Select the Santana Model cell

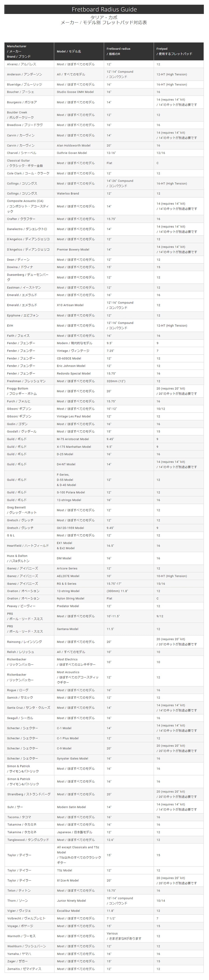tap(79, 629)
